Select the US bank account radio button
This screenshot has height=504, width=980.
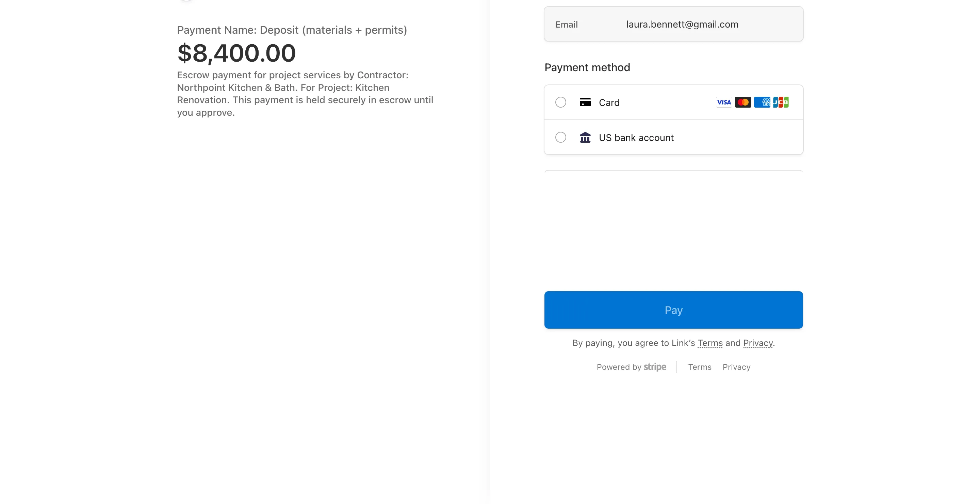point(560,137)
